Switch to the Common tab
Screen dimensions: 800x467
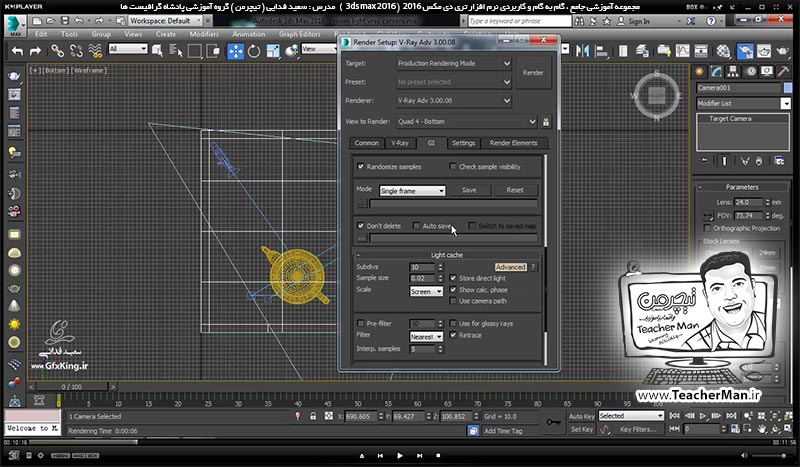click(366, 143)
